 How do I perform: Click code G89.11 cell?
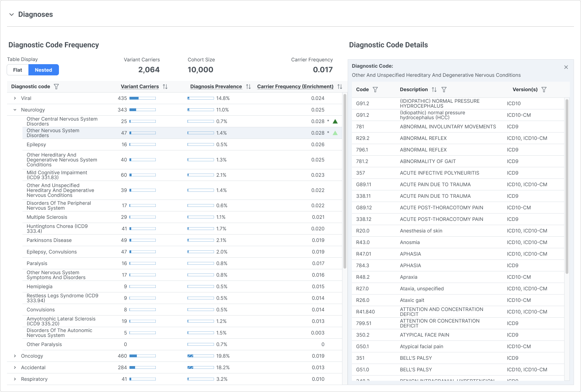click(x=363, y=184)
